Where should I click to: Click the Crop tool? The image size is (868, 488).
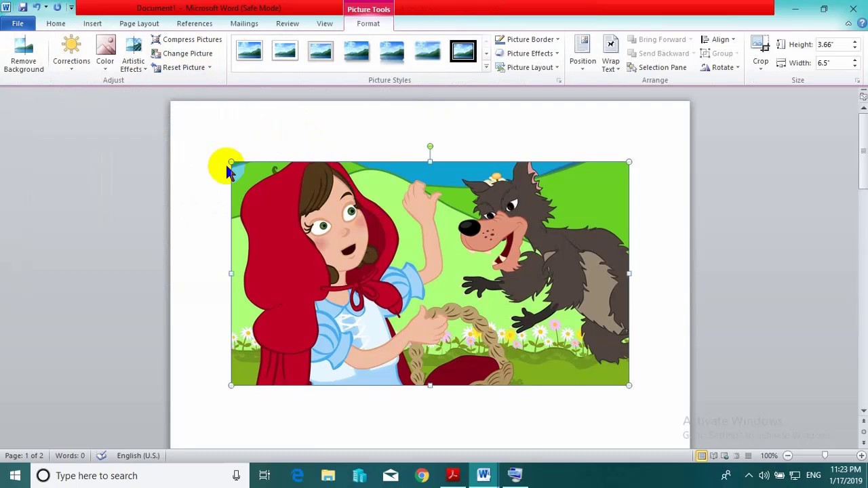coord(760,54)
